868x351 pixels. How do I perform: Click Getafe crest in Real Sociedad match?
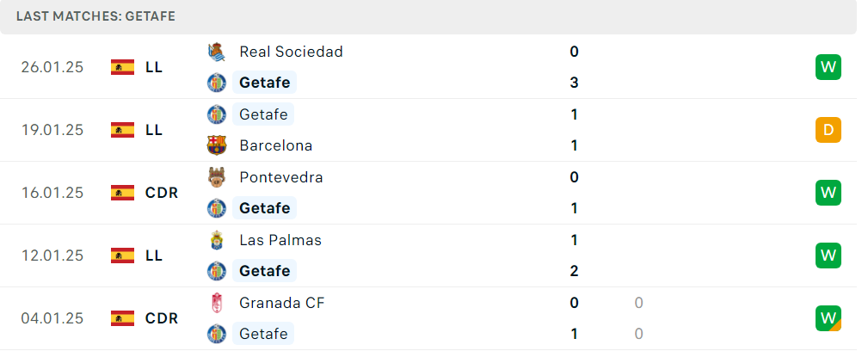click(217, 83)
